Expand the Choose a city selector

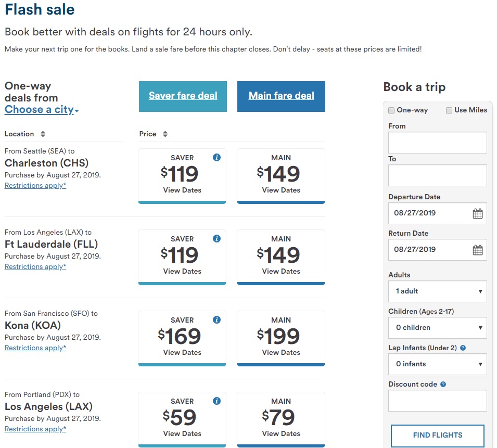click(x=41, y=110)
